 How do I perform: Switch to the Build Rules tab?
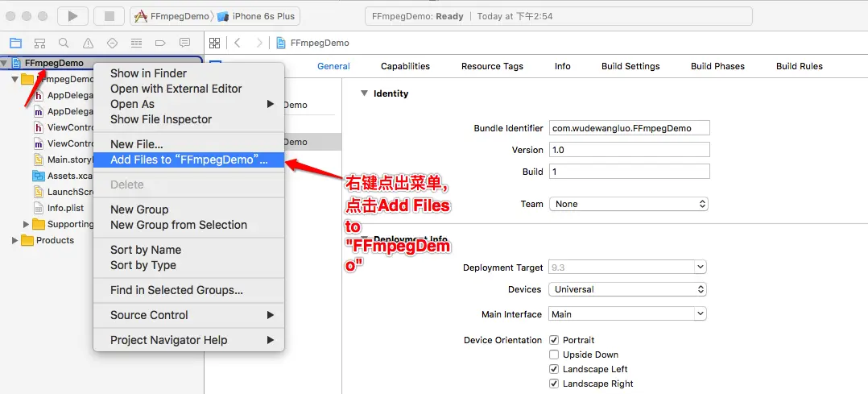tap(800, 66)
